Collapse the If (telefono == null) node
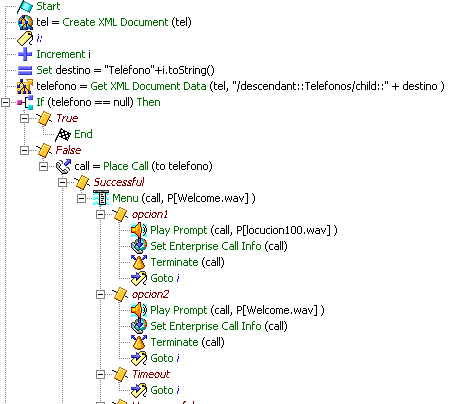The height and width of the screenshot is (404, 450). click(x=6, y=103)
